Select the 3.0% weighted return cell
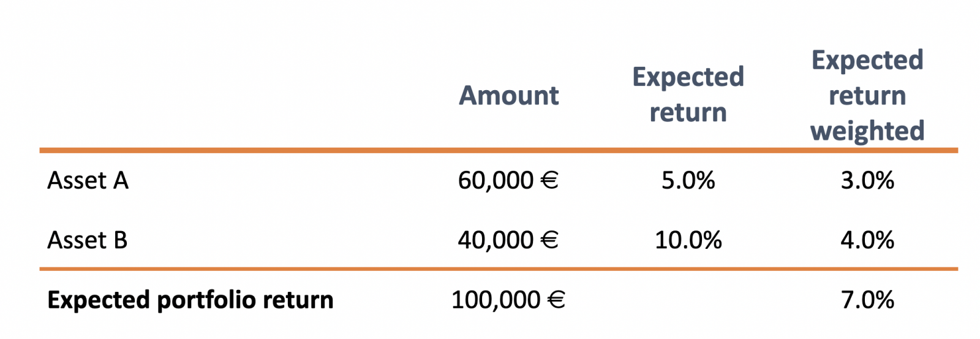980x339 pixels. point(867,180)
